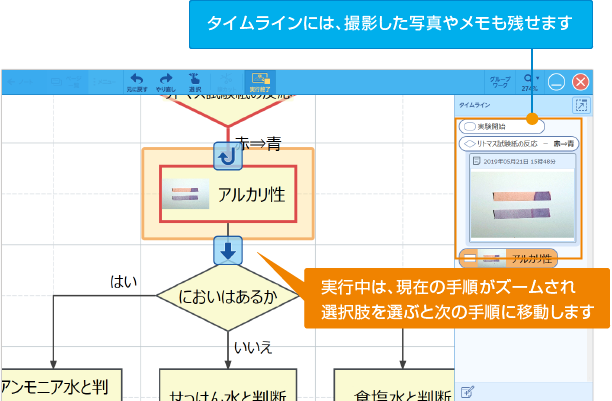Screen dimensions: 612x401
Task: Choose the はい branch label
Action: pos(123,281)
